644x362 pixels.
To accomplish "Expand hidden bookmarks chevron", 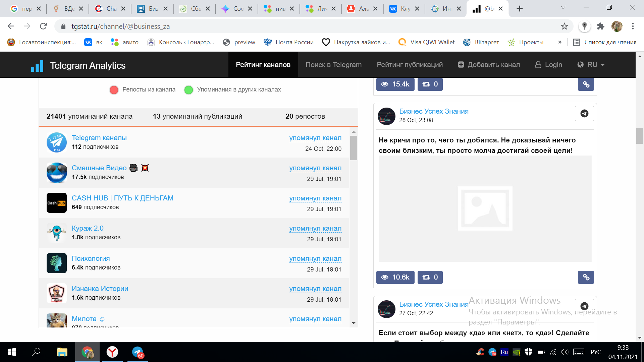I will click(x=560, y=42).
